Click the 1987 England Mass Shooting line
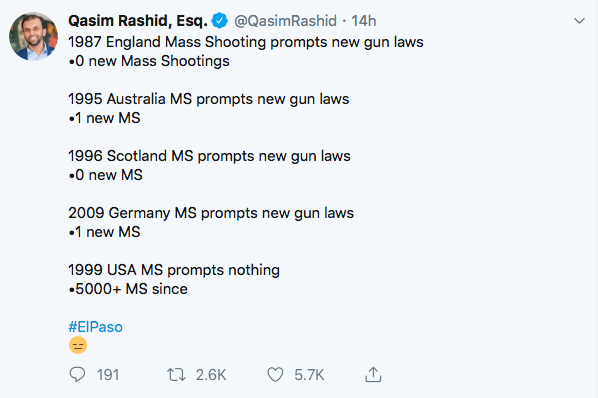The width and height of the screenshot is (598, 398). click(x=246, y=42)
